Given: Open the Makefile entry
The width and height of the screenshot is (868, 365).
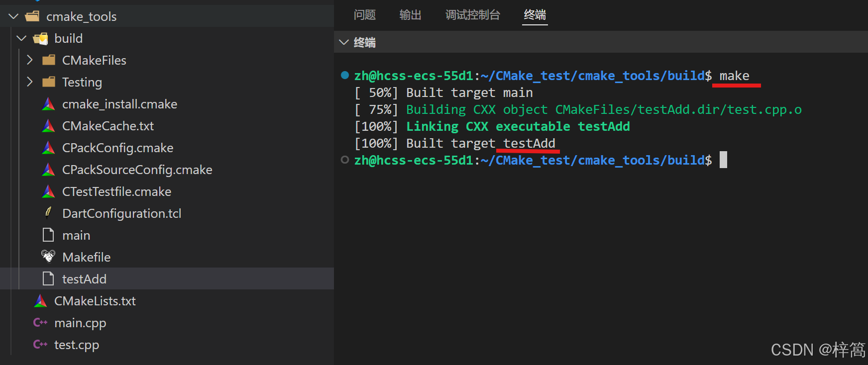Looking at the screenshot, I should 86,257.
